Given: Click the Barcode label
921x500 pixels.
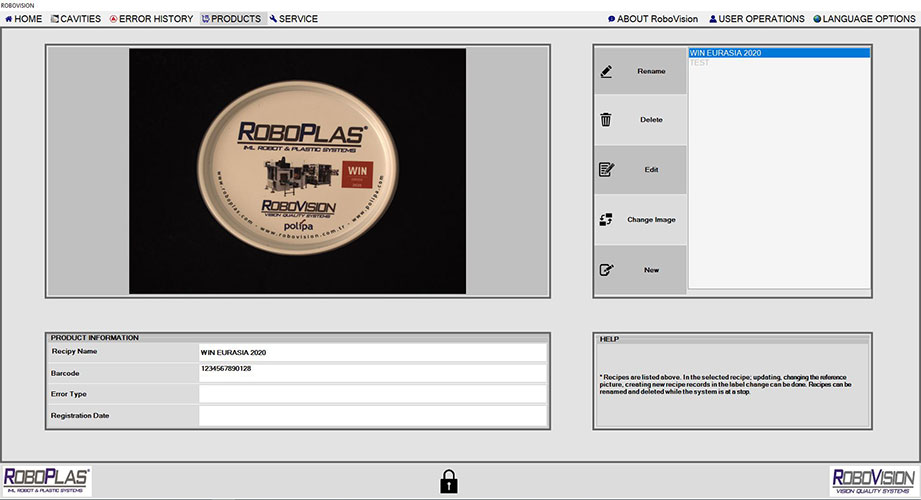Looking at the screenshot, I should (x=65, y=373).
